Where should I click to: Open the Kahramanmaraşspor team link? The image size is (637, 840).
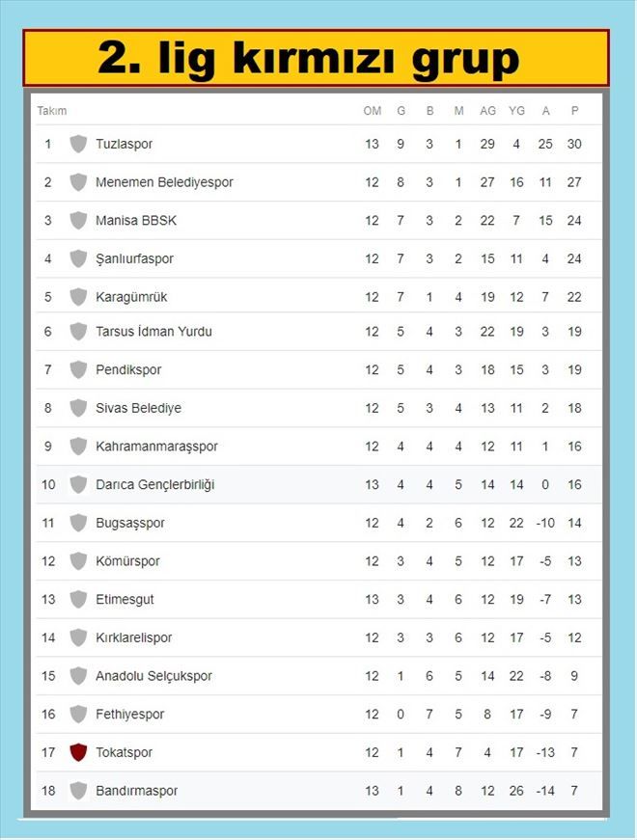(156, 447)
